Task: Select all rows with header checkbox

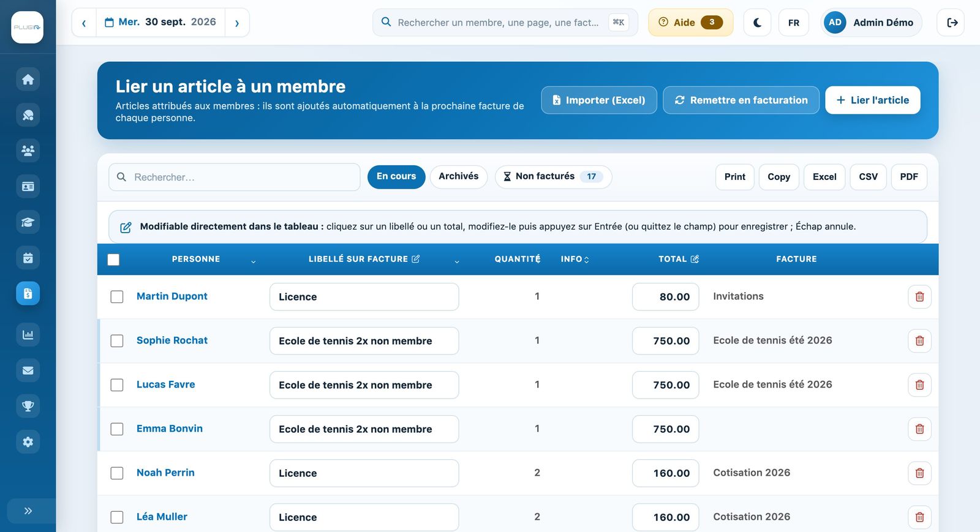Action: click(x=113, y=260)
